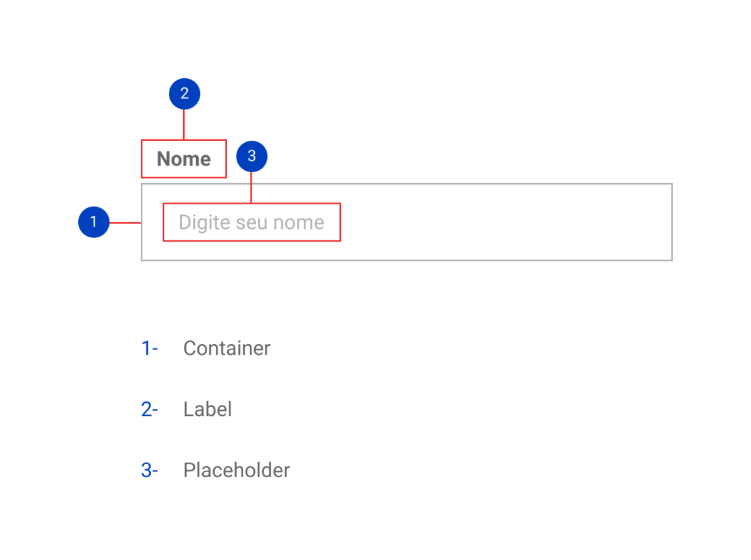
Task: Click the "Placeholder" legend entry
Action: pos(237,471)
